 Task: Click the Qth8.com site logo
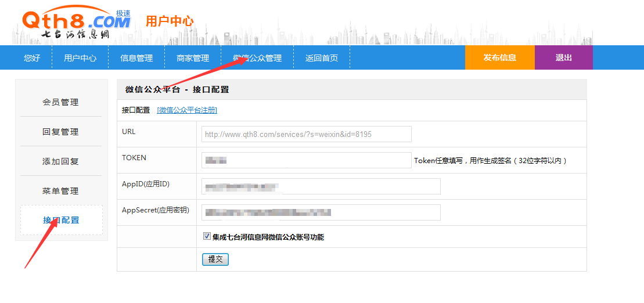click(75, 23)
